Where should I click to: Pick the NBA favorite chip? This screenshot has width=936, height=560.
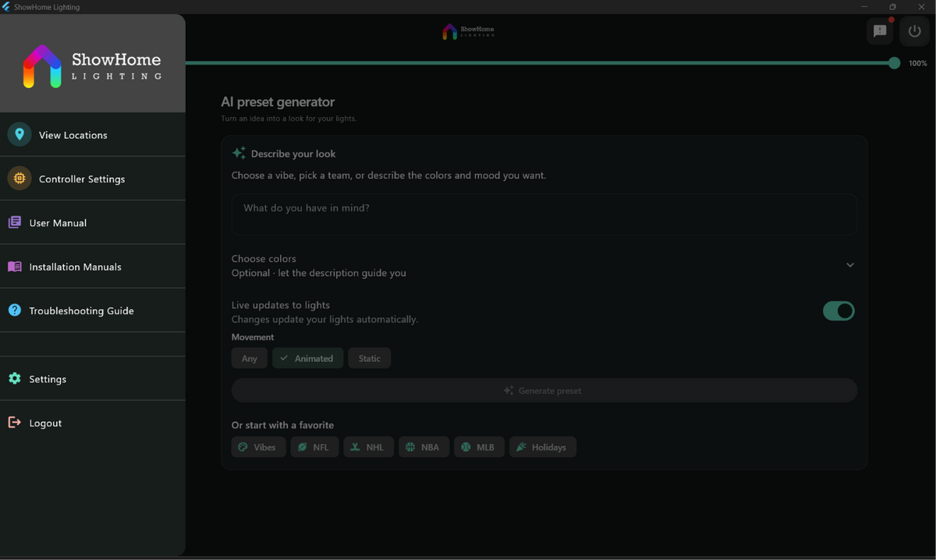click(424, 447)
